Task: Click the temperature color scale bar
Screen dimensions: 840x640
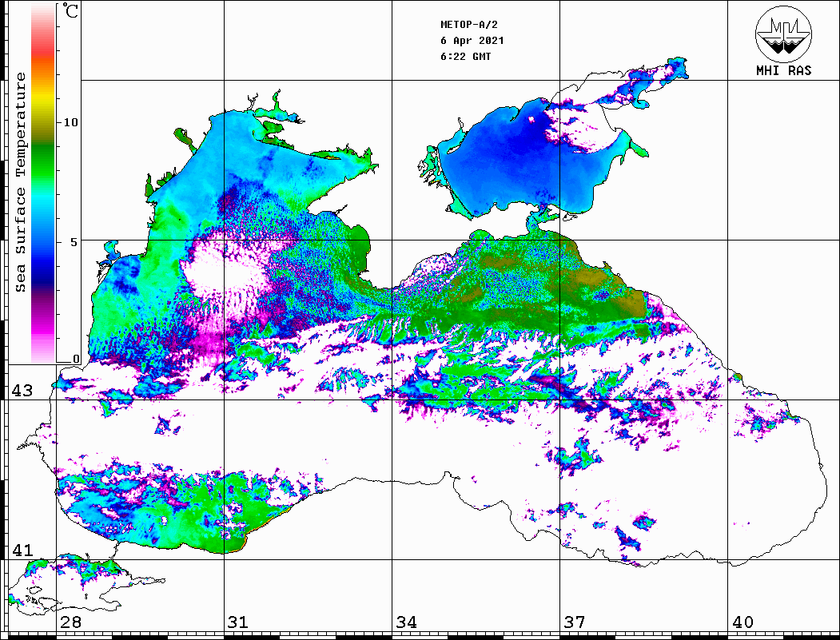Action: (43, 183)
